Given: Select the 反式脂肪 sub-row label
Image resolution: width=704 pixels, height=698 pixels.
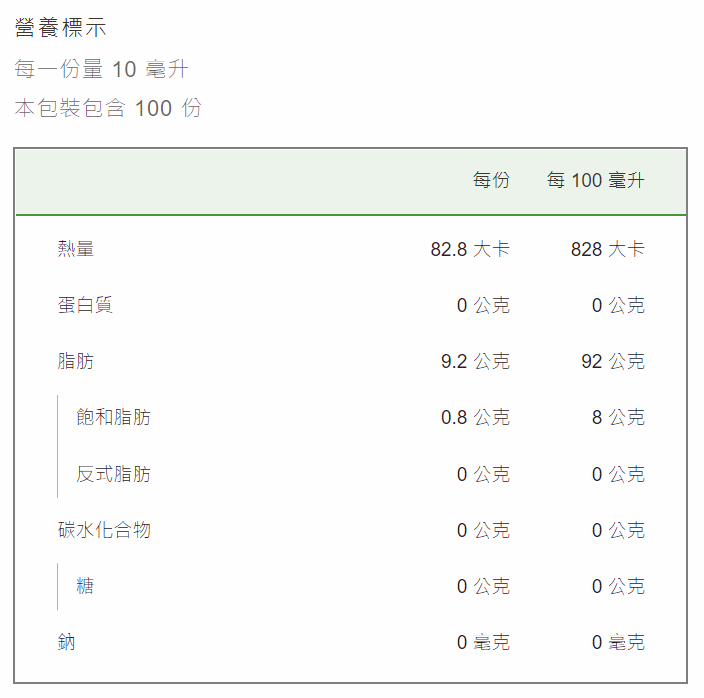Looking at the screenshot, I should click(113, 474).
